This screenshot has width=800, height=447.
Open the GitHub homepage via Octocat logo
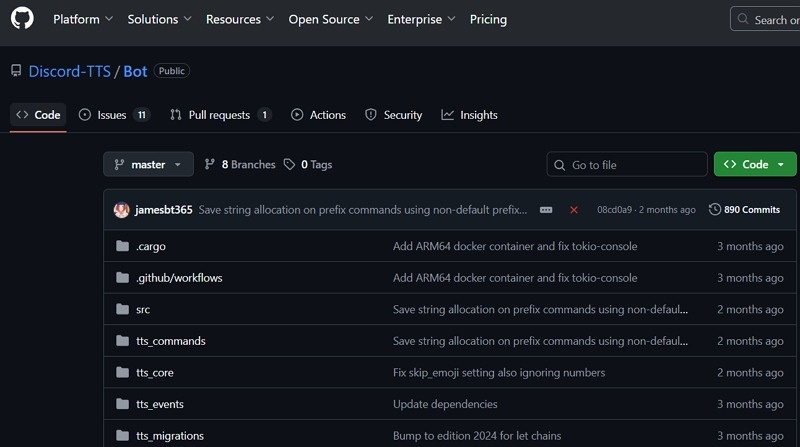click(22, 19)
